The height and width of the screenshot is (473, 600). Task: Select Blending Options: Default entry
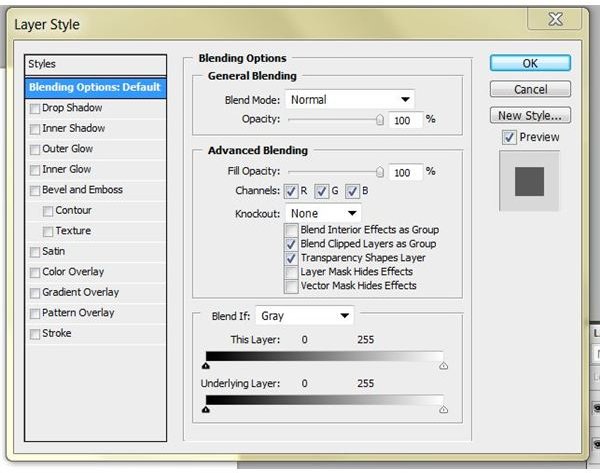click(x=95, y=88)
